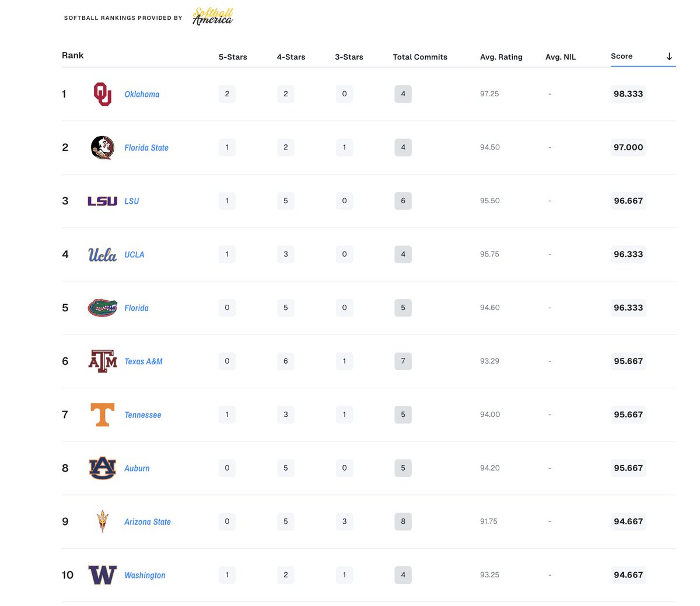Sort by Total Commits column header
The image size is (700, 606).
coord(420,57)
